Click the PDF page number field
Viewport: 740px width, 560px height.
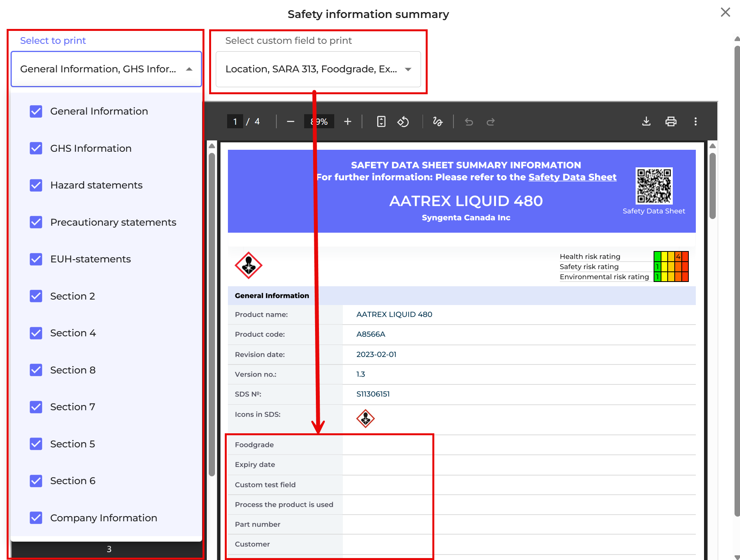point(235,122)
